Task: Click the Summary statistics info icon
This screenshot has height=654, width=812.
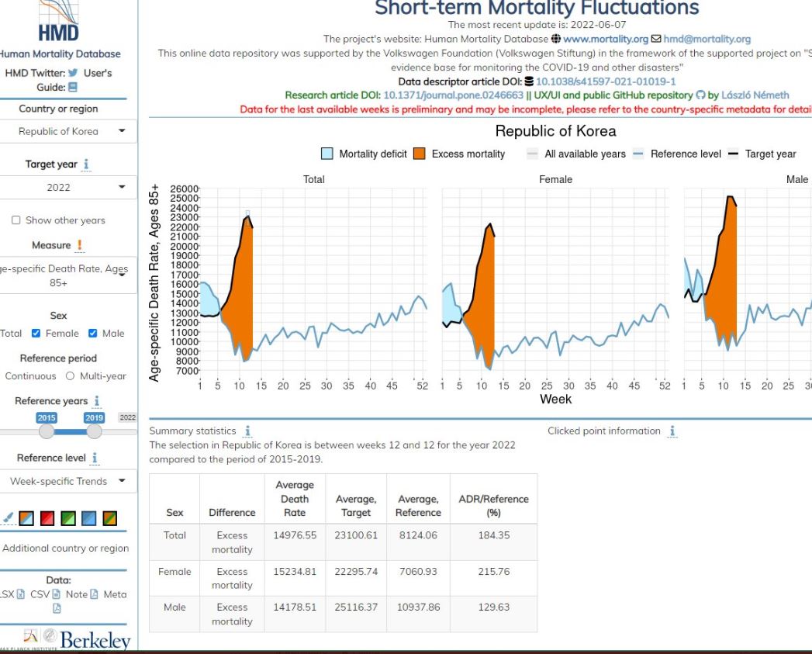Action: pos(247,431)
